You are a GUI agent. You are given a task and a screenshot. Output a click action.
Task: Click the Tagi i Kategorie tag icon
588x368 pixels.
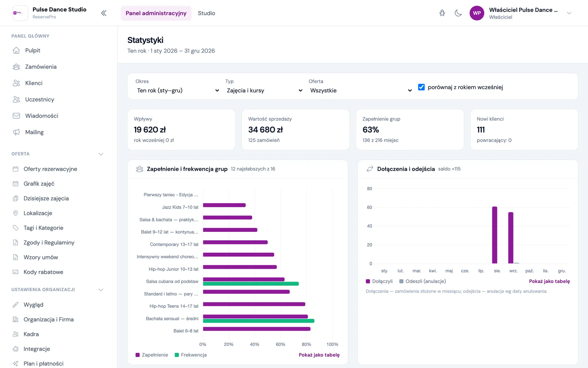(x=15, y=228)
